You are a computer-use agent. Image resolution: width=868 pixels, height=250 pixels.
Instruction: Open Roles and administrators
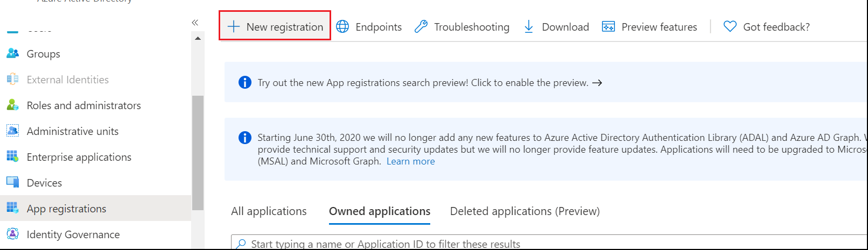coord(83,105)
